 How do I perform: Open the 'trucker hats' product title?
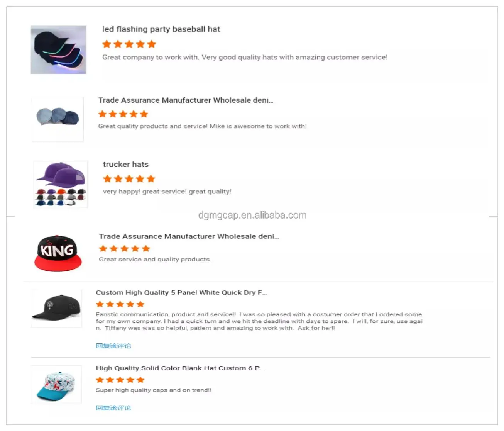125,165
